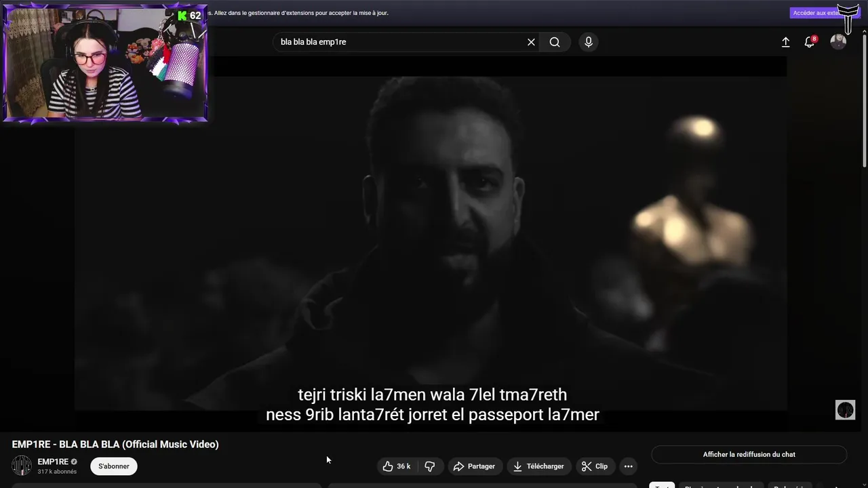This screenshot has height=488, width=868.
Task: Click the channel watermark in the video corner
Action: 845,410
